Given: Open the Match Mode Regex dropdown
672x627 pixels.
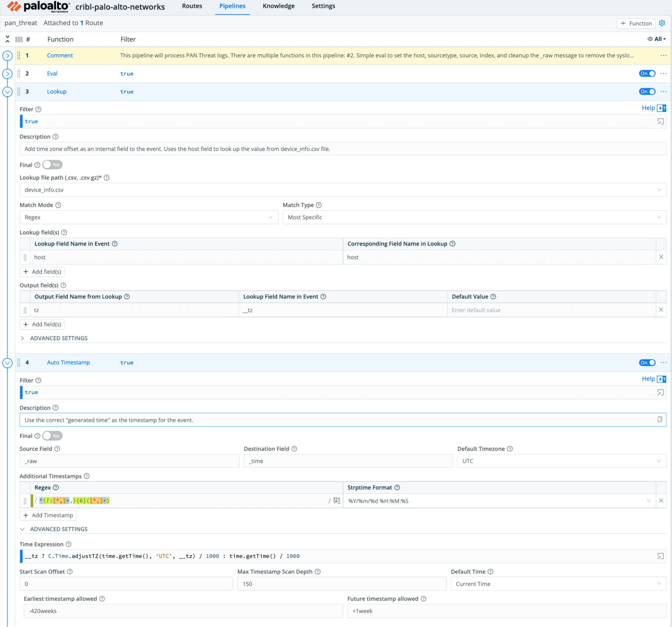Looking at the screenshot, I should [149, 217].
